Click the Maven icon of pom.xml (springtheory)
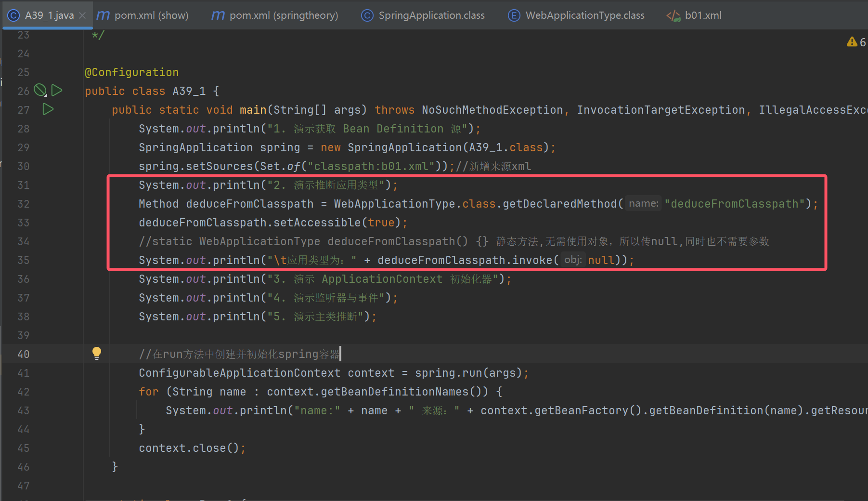This screenshot has width=868, height=501. pos(218,15)
